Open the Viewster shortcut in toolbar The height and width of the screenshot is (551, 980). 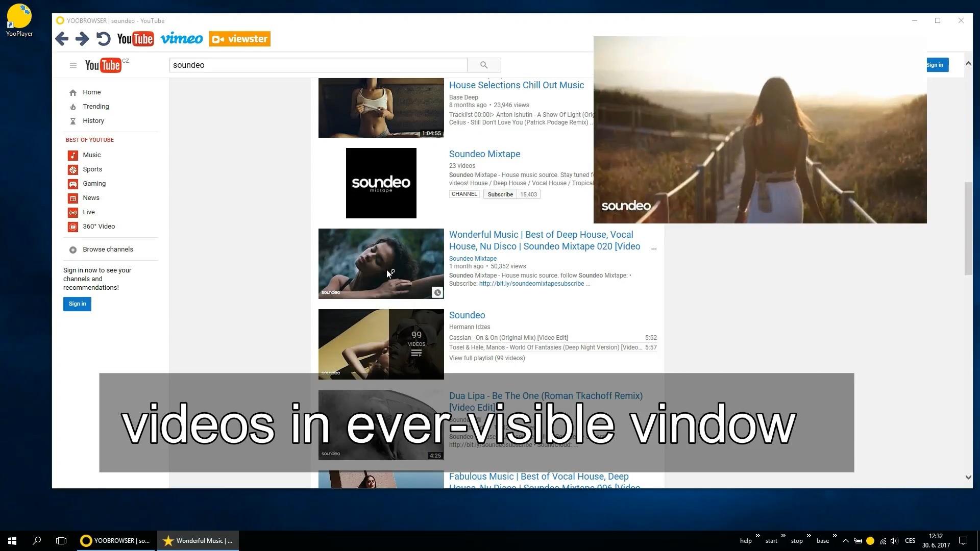tap(240, 39)
